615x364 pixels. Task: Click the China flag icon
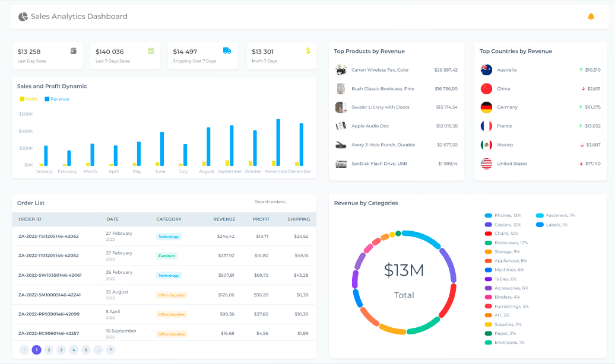486,88
